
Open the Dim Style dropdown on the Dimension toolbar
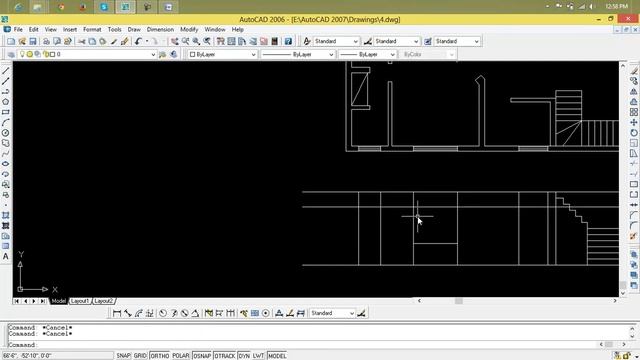point(332,313)
